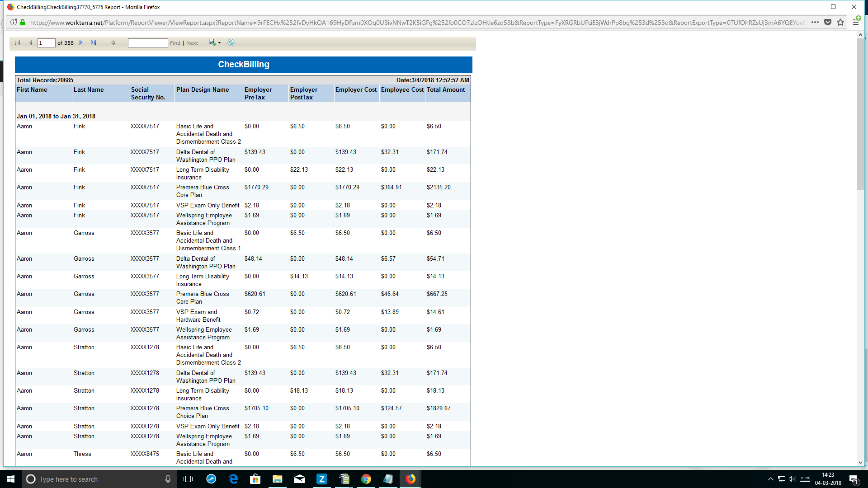Open Microsoft Edge from taskbar
The width and height of the screenshot is (868, 488).
233,479
